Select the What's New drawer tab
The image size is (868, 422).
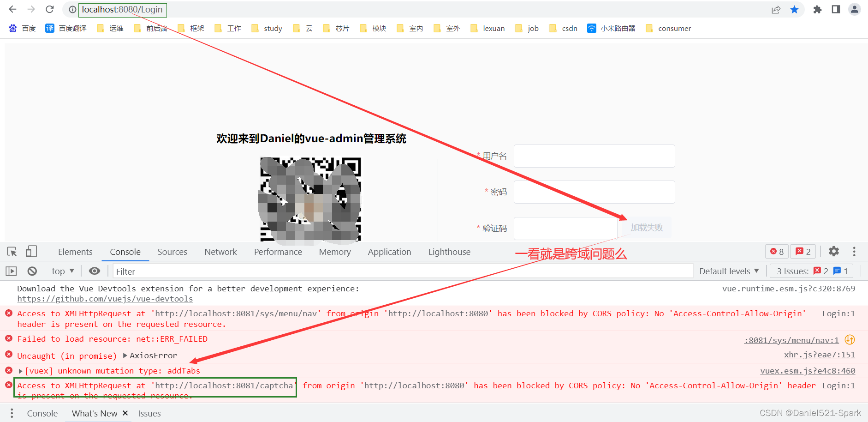(x=95, y=414)
